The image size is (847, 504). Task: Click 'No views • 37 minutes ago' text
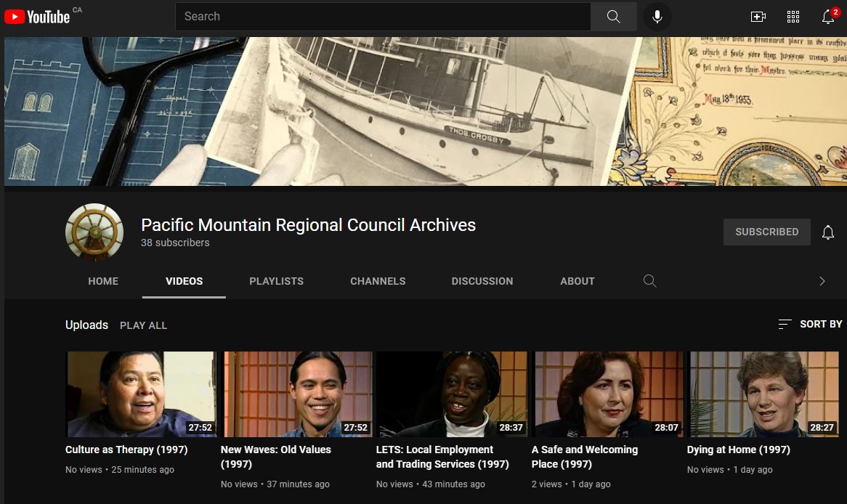pos(275,484)
